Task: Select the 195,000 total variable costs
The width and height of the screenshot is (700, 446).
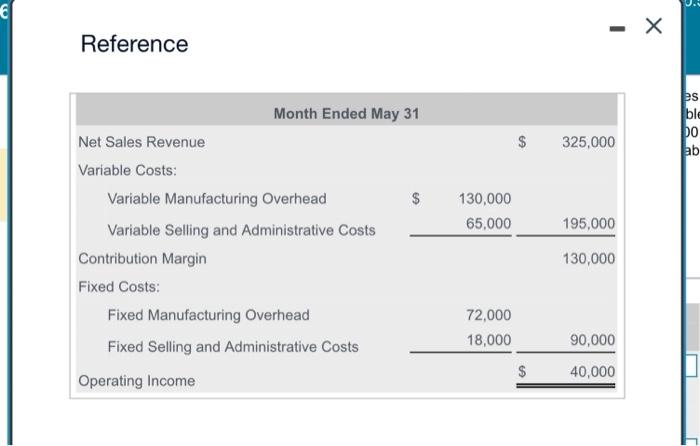Action: [x=588, y=223]
